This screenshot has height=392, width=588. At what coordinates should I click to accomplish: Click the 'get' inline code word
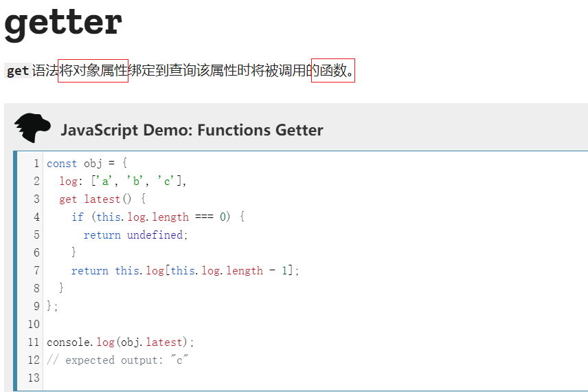pyautogui.click(x=18, y=71)
